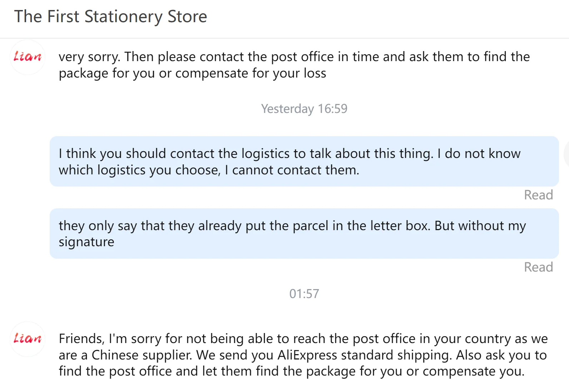Screen dimensions: 569x392
Task: Click the blue bubble starting 'they only say'
Action: pos(304,233)
